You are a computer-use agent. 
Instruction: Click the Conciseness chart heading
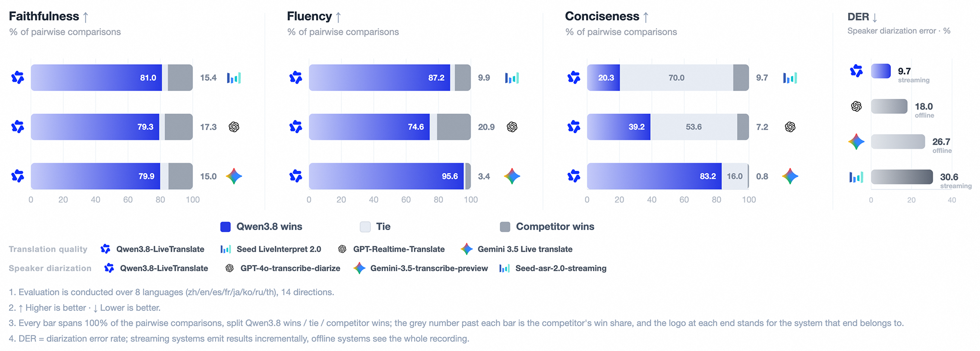[602, 16]
